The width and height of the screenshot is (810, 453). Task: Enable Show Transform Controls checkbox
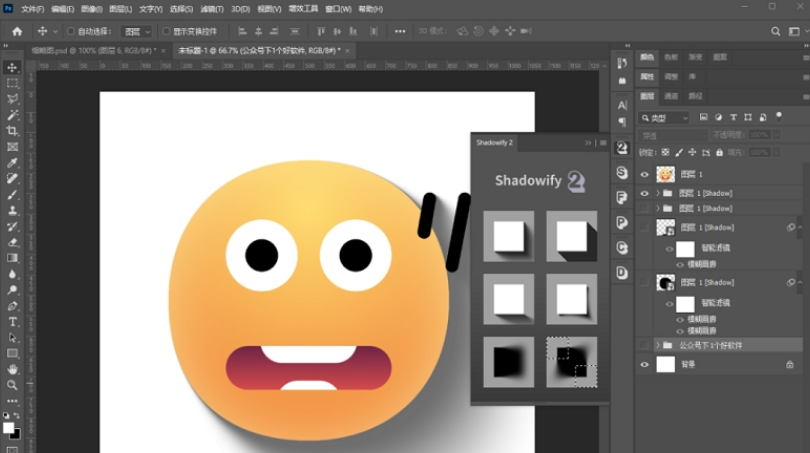(166, 32)
